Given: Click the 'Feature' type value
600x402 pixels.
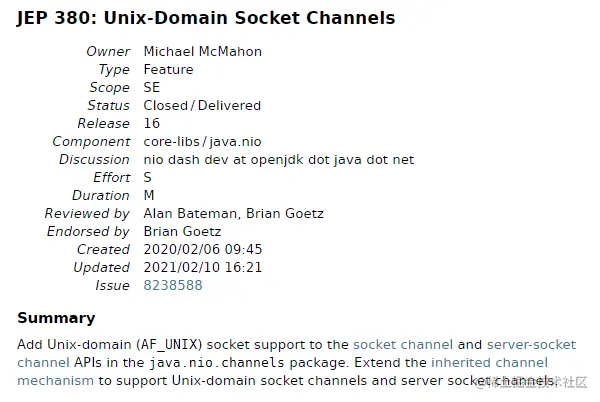Looking at the screenshot, I should point(168,70).
